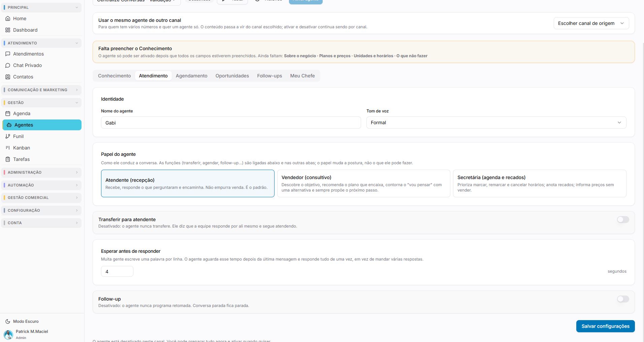
Task: Click the Atendimentos speech bubble icon
Action: 8,54
